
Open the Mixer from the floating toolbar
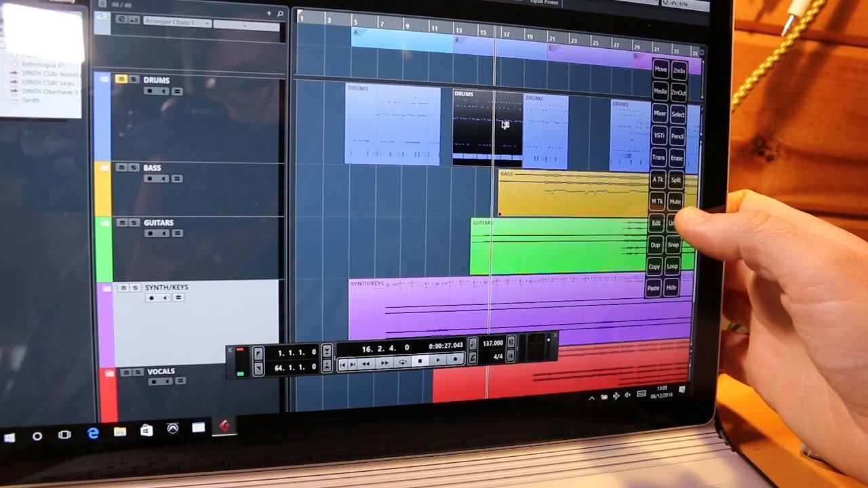coord(659,113)
